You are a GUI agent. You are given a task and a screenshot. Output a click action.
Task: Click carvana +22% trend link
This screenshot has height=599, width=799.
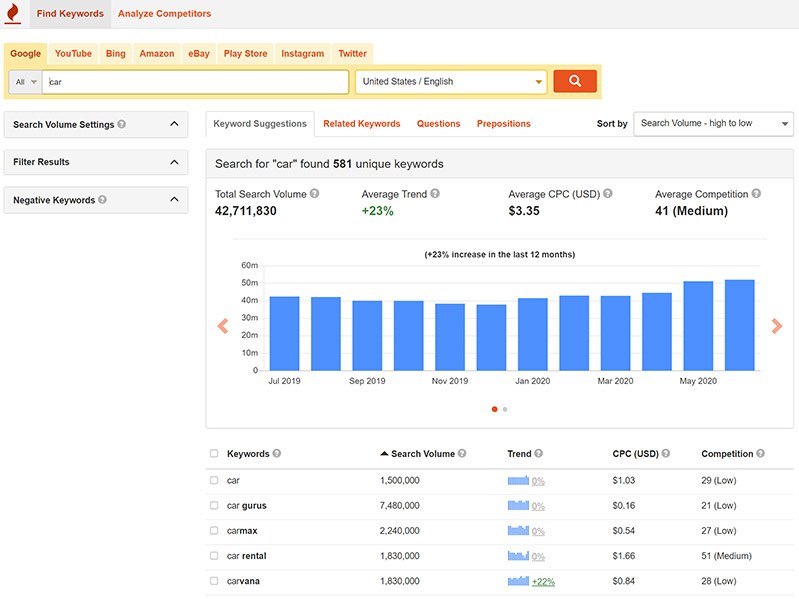[543, 582]
